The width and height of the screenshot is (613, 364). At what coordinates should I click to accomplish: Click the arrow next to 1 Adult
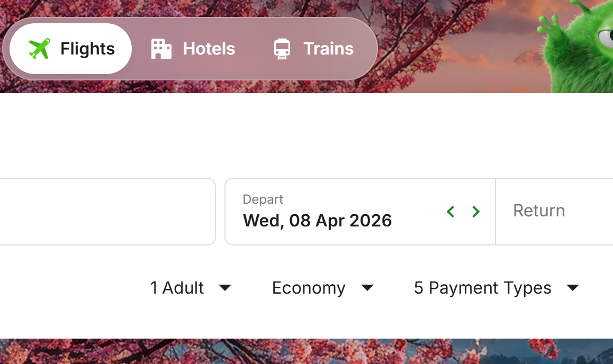tap(225, 288)
